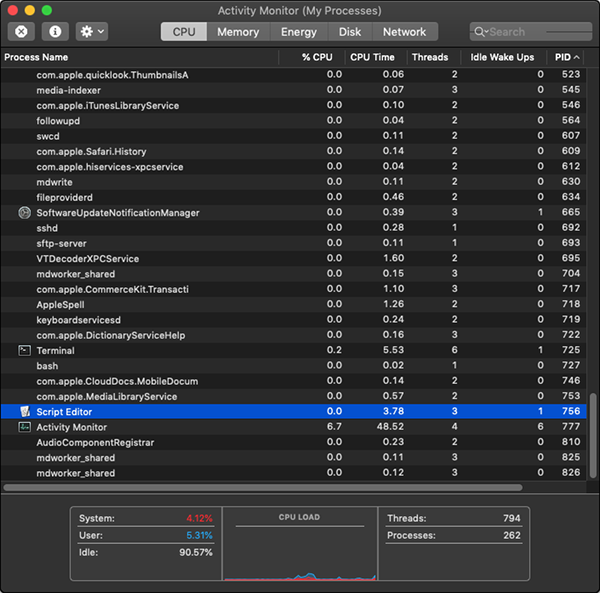
Task: Select mdworker_shared with PID 704
Action: [293, 274]
